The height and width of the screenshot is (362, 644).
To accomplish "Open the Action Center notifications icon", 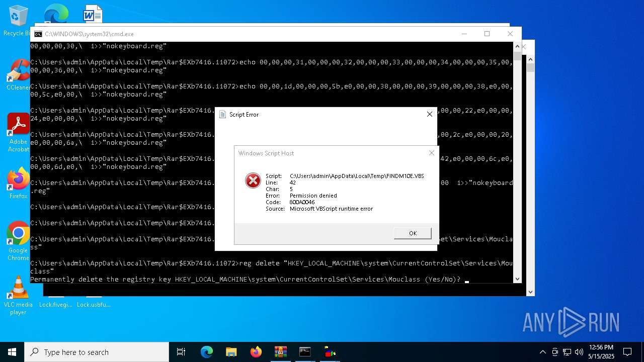I will click(x=627, y=352).
